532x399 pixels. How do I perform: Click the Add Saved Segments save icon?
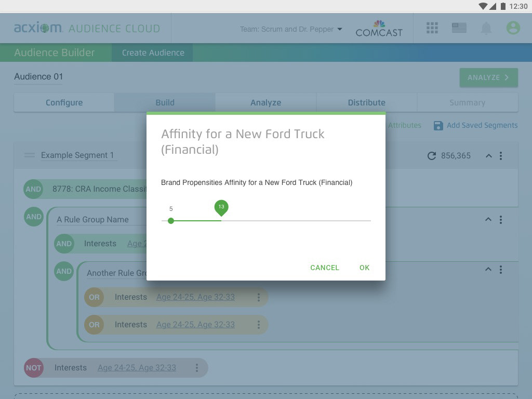click(438, 125)
